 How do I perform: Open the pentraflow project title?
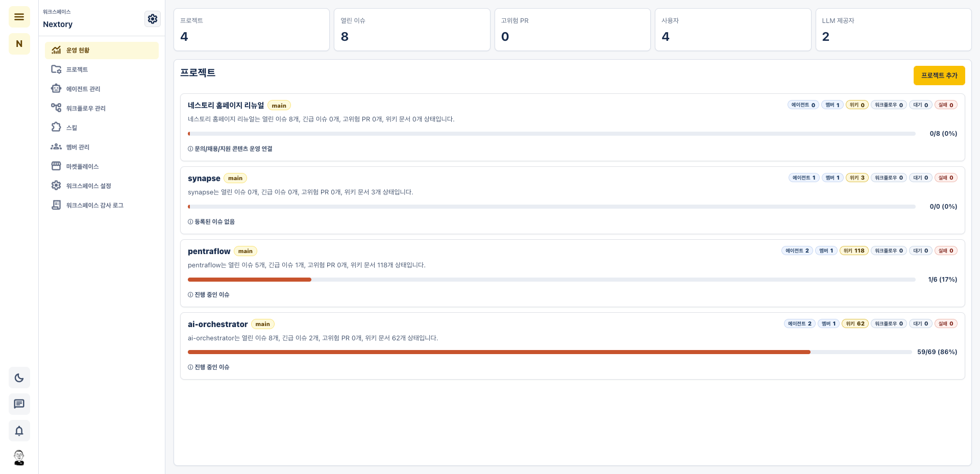209,251
